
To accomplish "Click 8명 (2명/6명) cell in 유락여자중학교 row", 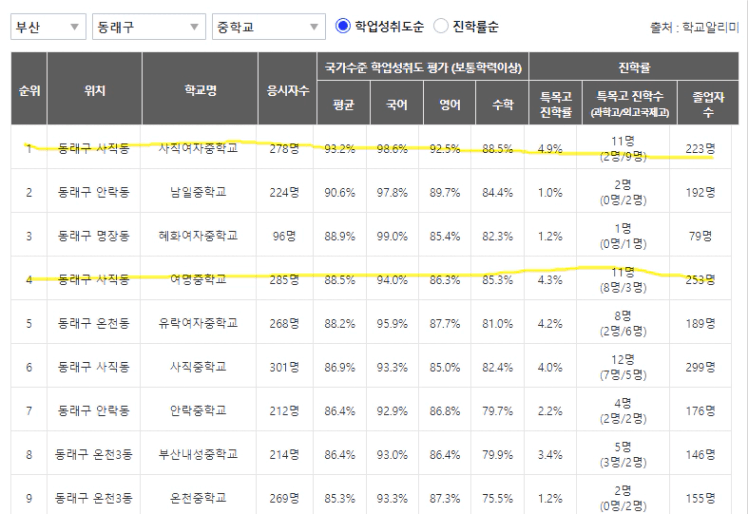I will 623,323.
